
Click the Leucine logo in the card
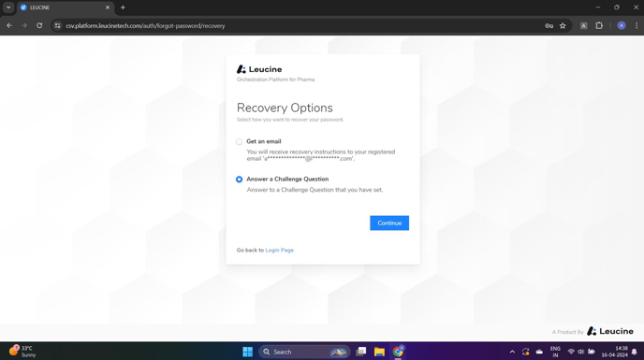pos(259,69)
